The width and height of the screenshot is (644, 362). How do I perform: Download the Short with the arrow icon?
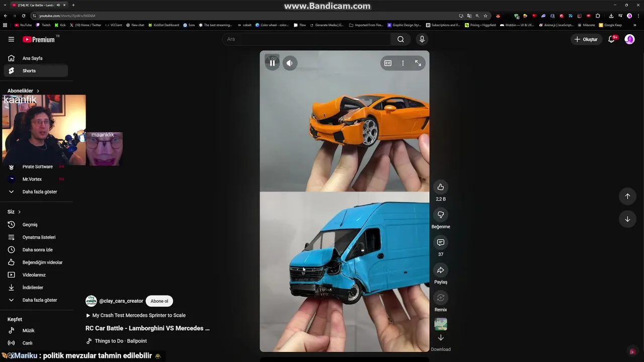coord(441,338)
